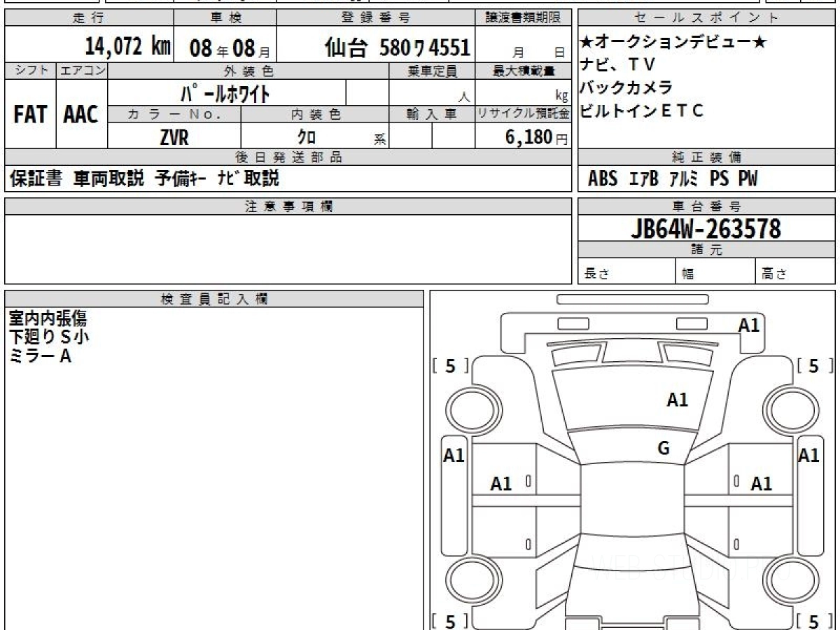Image resolution: width=840 pixels, height=630 pixels.
Task: Select the 外装色 header
Action: [248, 71]
